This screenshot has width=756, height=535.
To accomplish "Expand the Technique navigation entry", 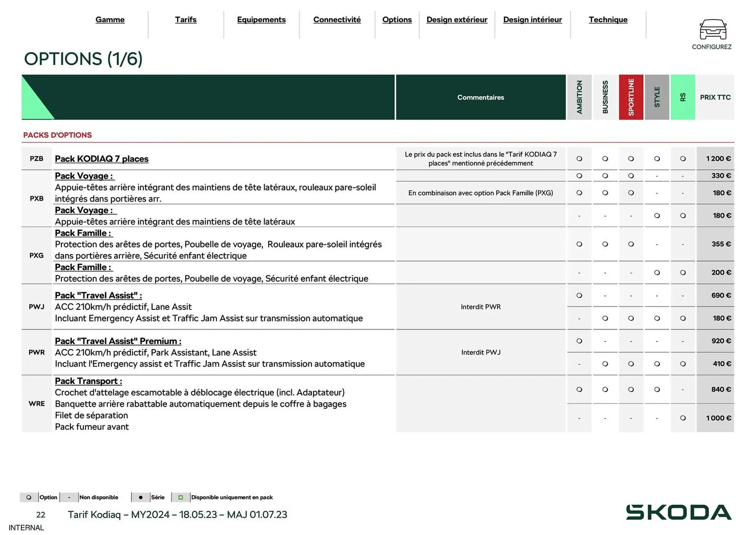I will click(608, 20).
